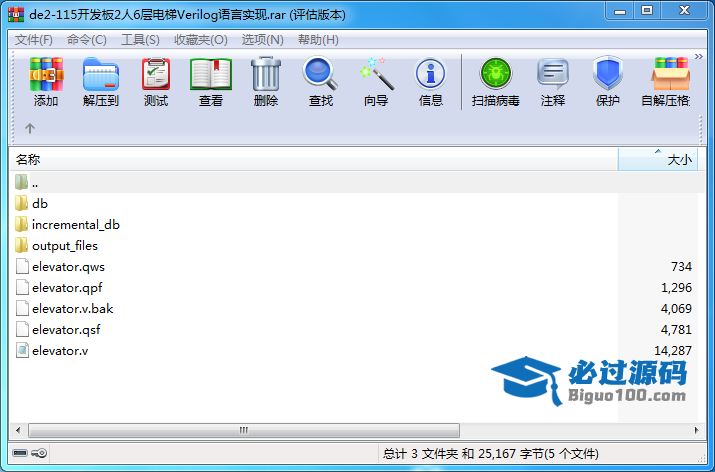
Task: Expand hidden toolbar items via double chevron
Action: (699, 57)
